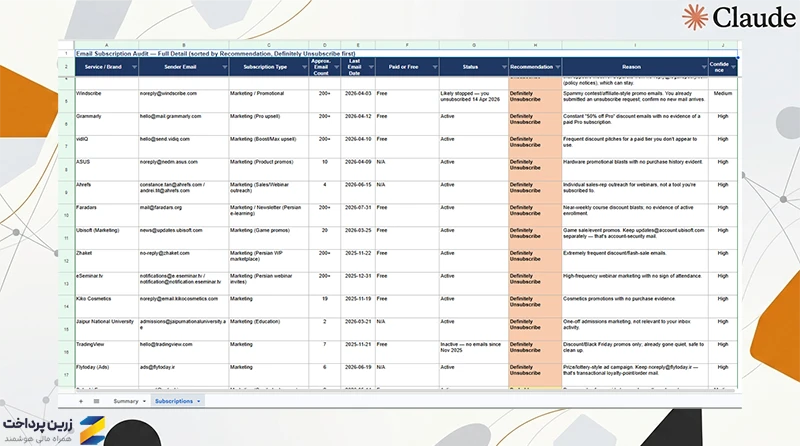Select the vidIQ brand cell
The image size is (800, 446).
pyautogui.click(x=107, y=147)
